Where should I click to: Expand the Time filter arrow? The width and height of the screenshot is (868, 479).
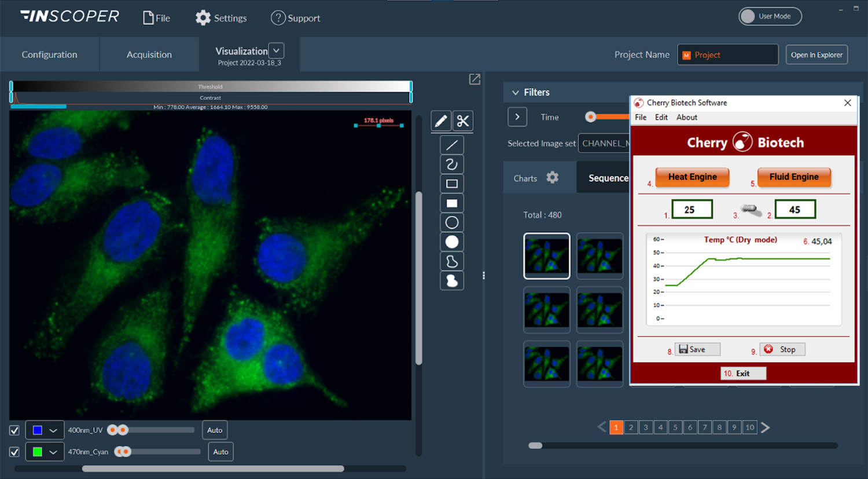pos(517,117)
